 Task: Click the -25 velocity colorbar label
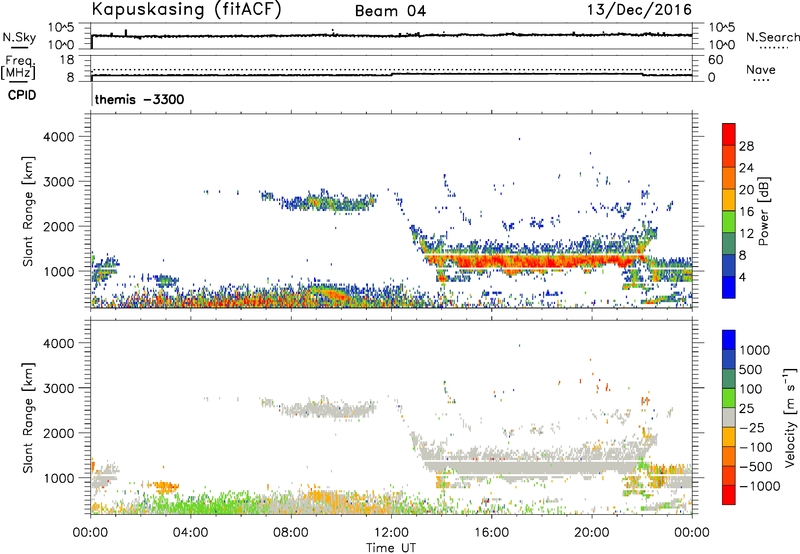point(752,428)
